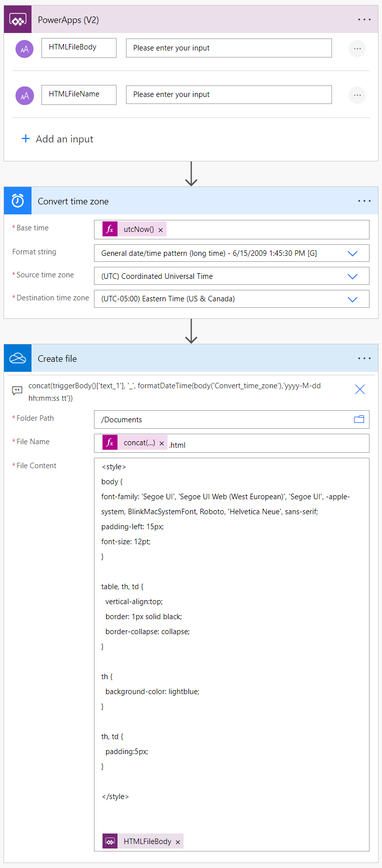Image resolution: width=382 pixels, height=868 pixels.
Task: Remove the utcNow() expression token
Action: click(160, 228)
